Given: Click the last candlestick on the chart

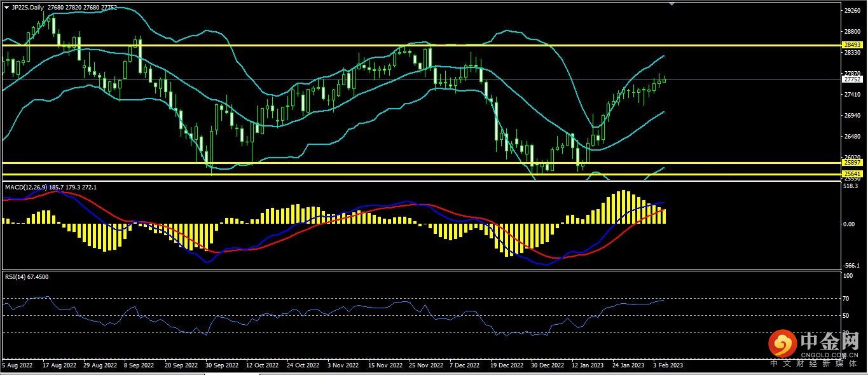Looking at the screenshot, I should [x=665, y=79].
